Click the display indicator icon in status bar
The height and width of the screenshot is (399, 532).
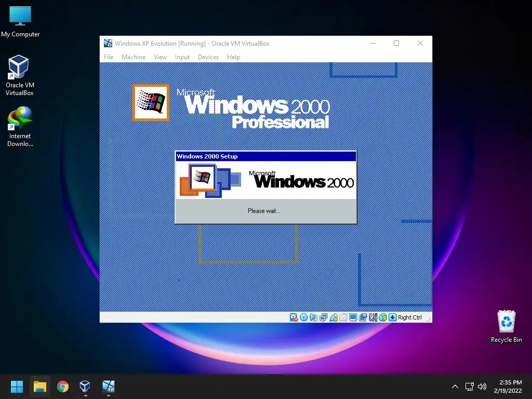[353, 317]
